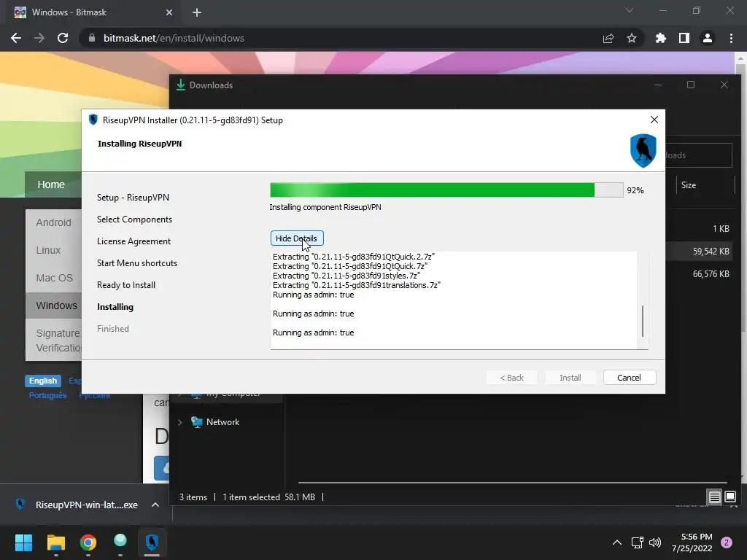Click the Hide Details button
The height and width of the screenshot is (560, 747).
pyautogui.click(x=297, y=238)
